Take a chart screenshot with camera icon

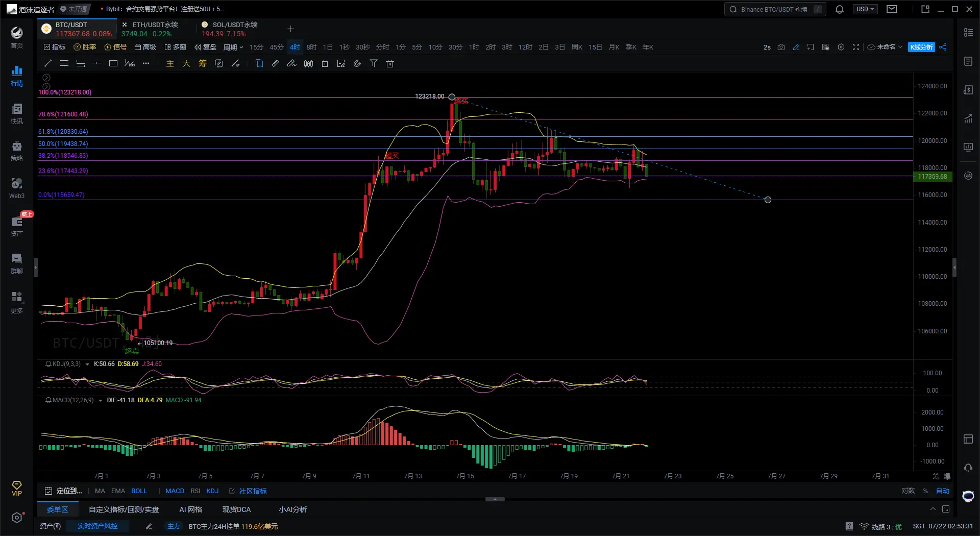click(x=781, y=47)
